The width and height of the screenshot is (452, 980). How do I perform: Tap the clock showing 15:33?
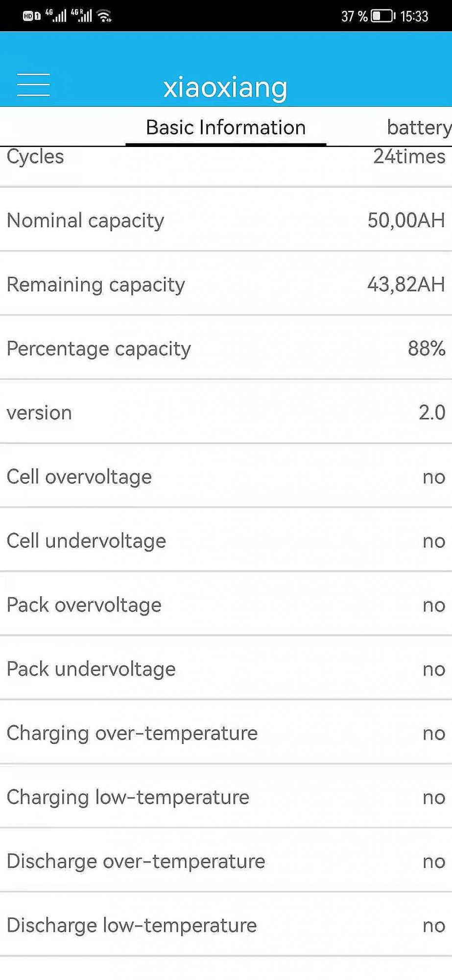click(x=414, y=16)
